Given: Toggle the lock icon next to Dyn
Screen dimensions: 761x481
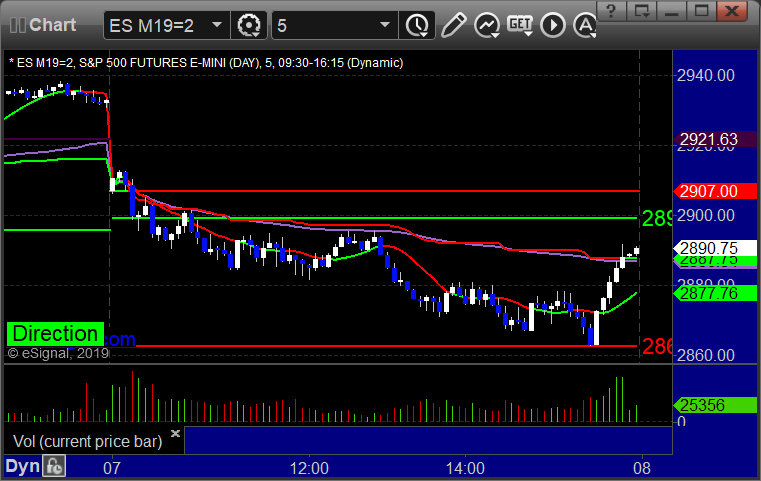Looking at the screenshot, I should tap(54, 466).
